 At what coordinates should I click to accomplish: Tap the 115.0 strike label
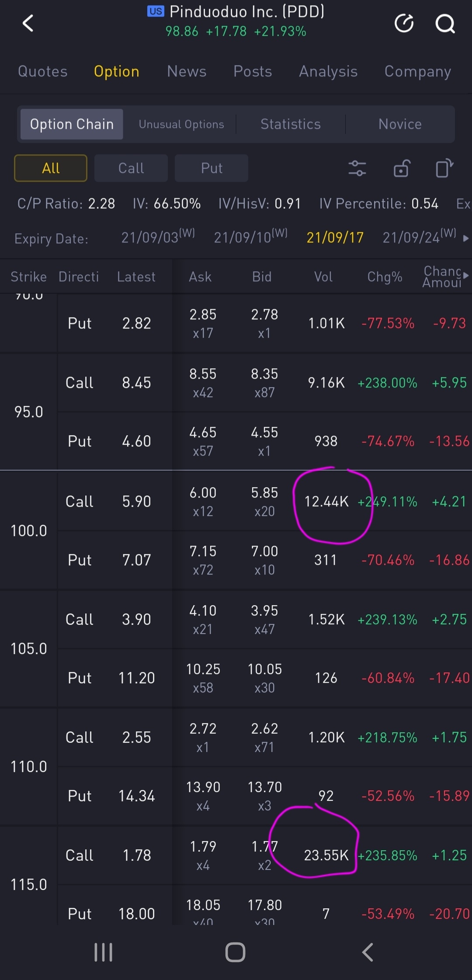[x=29, y=885]
